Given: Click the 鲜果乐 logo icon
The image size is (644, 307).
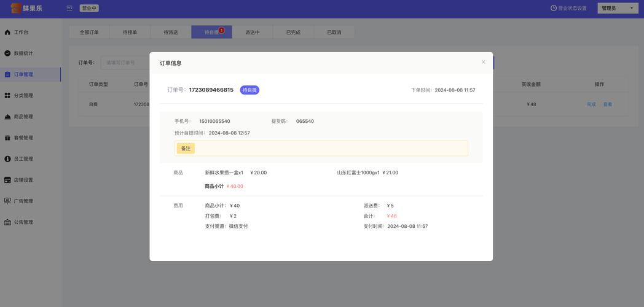Looking at the screenshot, I should (15, 8).
